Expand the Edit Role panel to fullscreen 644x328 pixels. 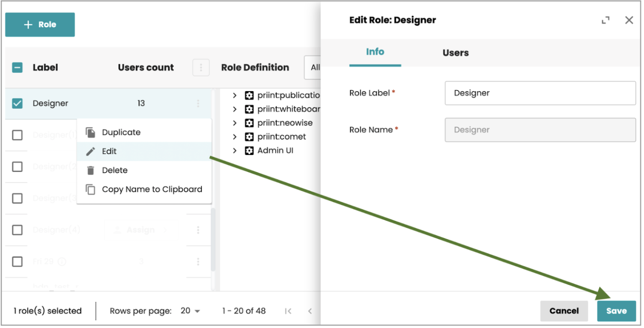pos(605,20)
